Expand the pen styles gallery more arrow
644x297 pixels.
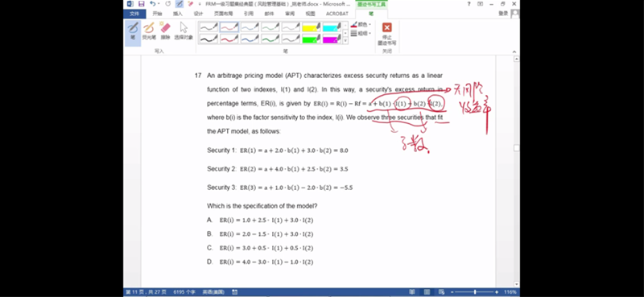(345, 41)
